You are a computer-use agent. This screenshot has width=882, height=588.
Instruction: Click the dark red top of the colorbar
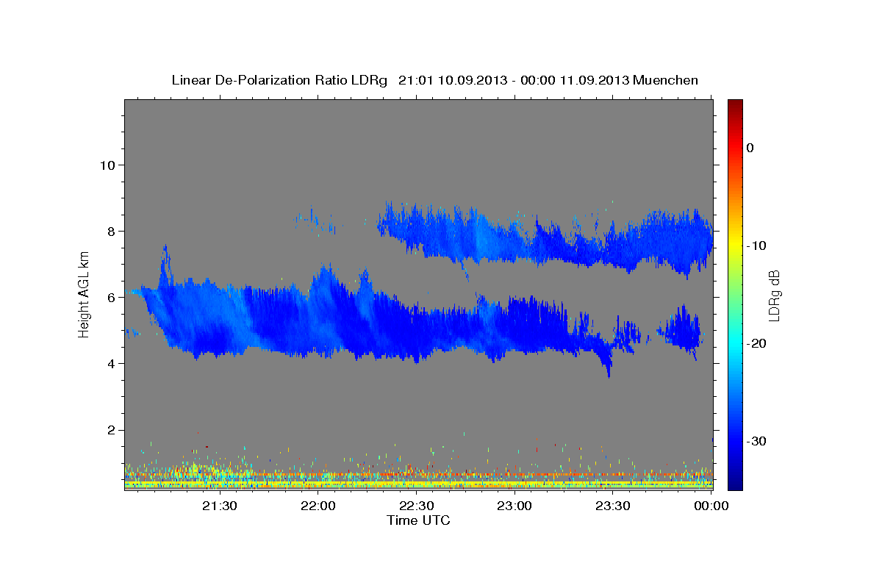pyautogui.click(x=735, y=107)
